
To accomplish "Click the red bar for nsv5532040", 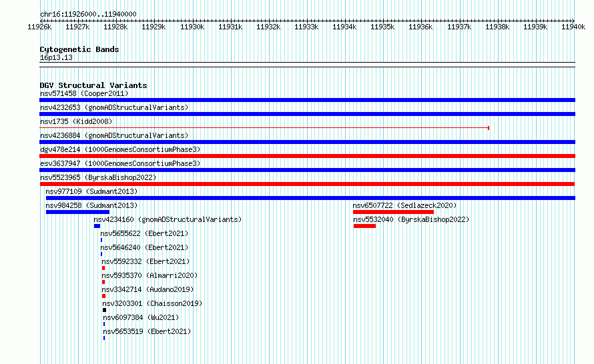I will click(364, 226).
